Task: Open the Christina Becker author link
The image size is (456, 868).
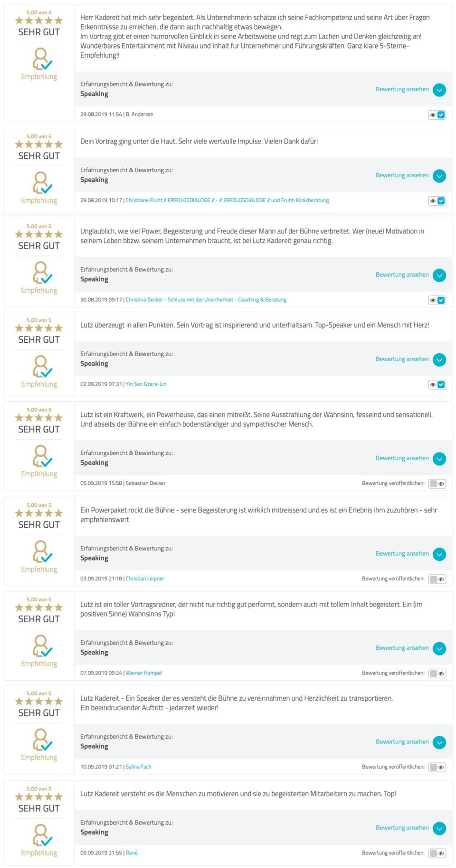Action: pyautogui.click(x=206, y=299)
